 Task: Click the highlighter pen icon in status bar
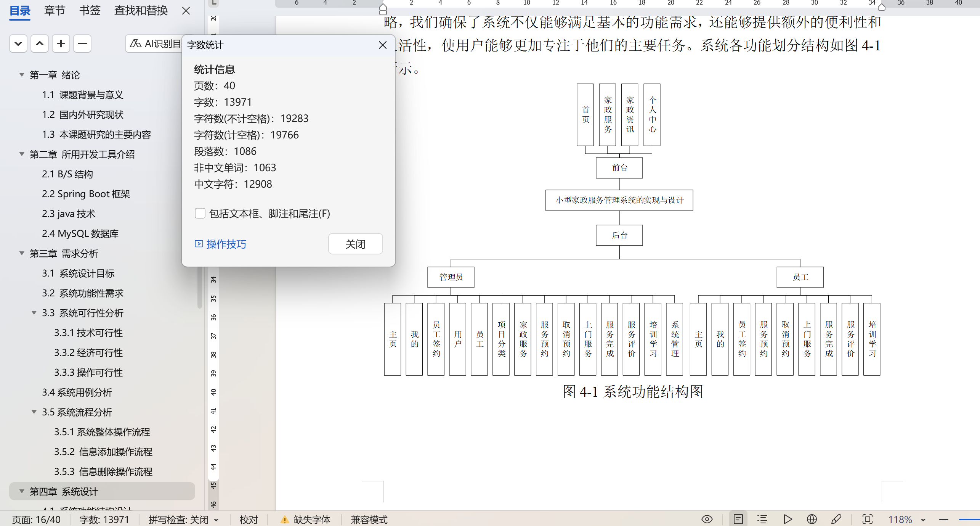coord(836,519)
